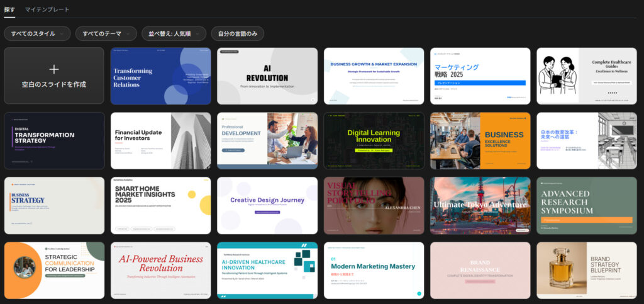The image size is (644, 304).
Task: Choose Digital Transformation Strategy template
Action: point(54,141)
